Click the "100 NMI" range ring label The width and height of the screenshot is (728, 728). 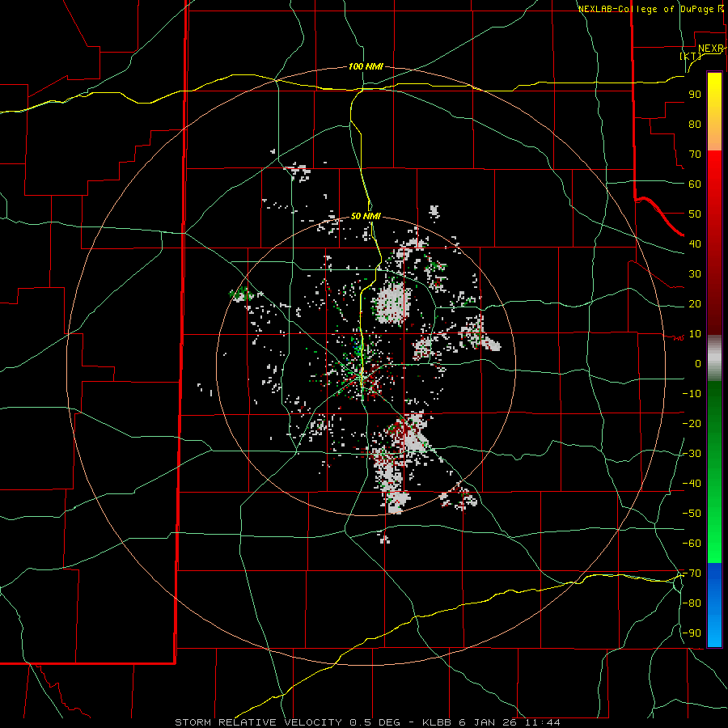[x=366, y=67]
